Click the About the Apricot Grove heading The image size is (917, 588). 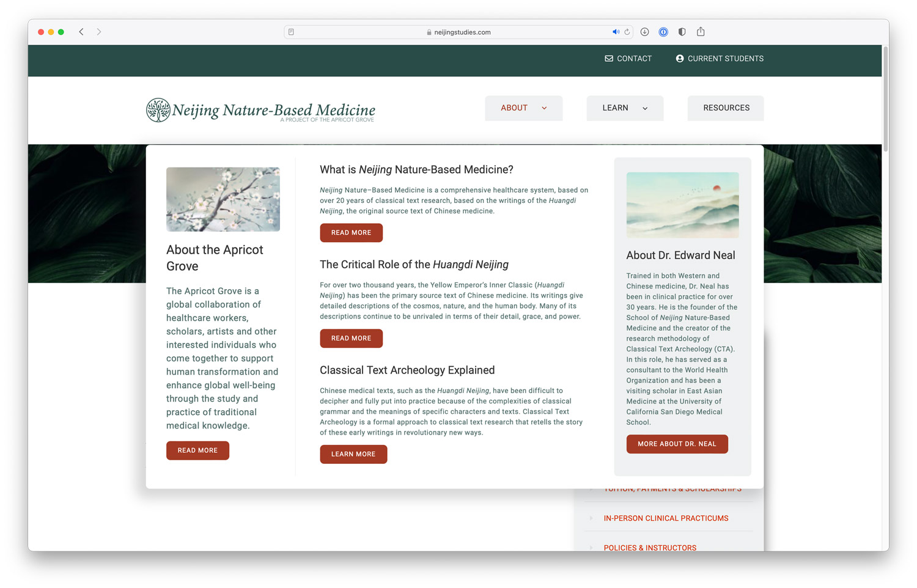click(x=215, y=258)
